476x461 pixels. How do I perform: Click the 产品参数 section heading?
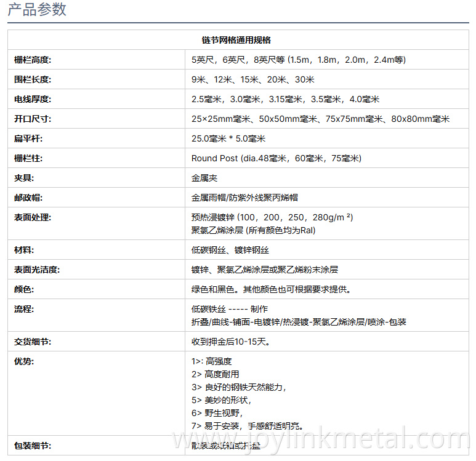37,10
